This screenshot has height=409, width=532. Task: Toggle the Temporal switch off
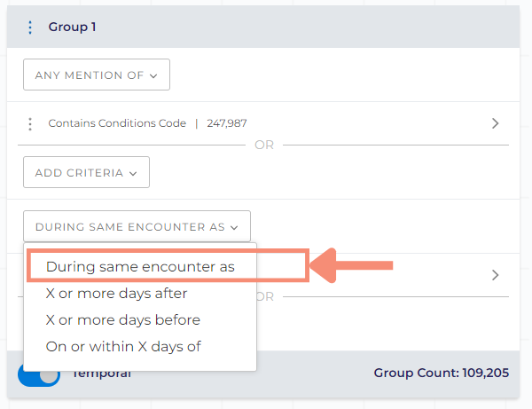(39, 374)
